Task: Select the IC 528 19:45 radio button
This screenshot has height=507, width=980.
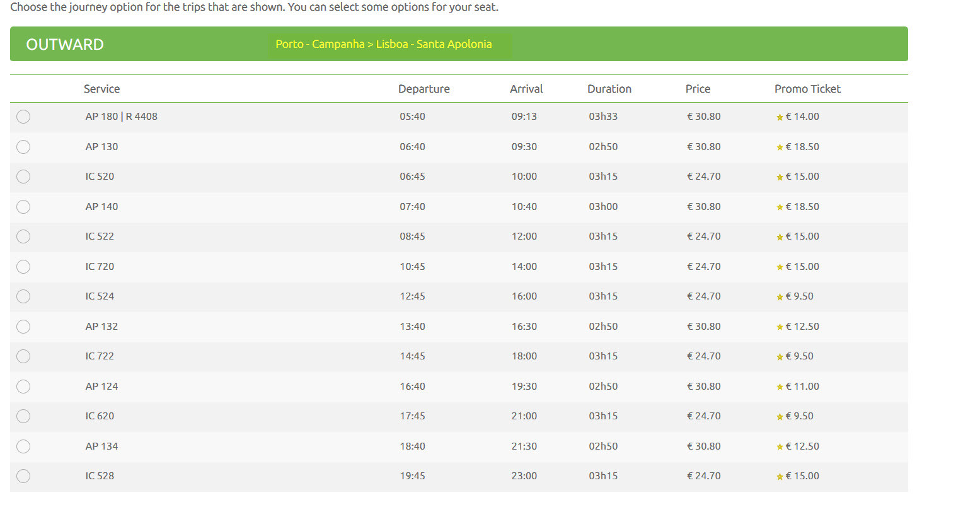Action: click(23, 476)
